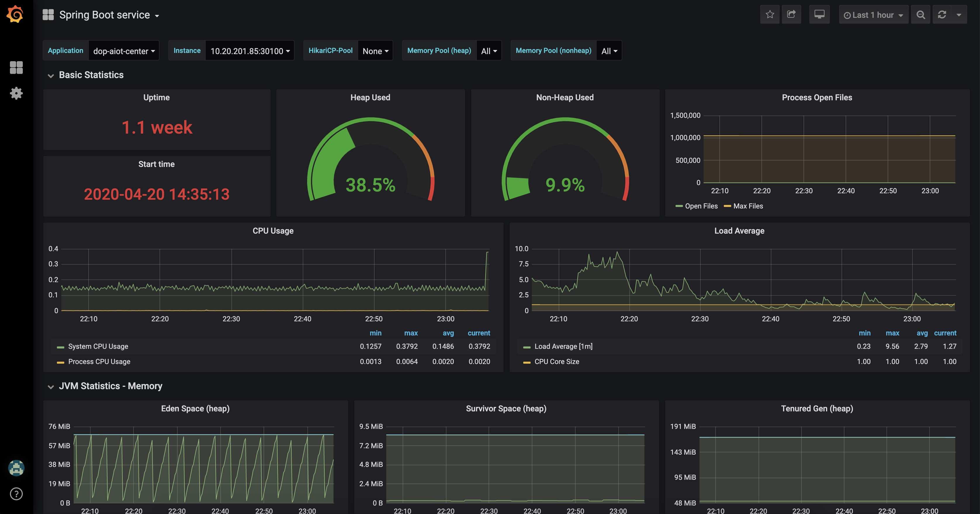Open the Non-Heap Used panel title menu
The width and height of the screenshot is (980, 514).
coord(565,97)
